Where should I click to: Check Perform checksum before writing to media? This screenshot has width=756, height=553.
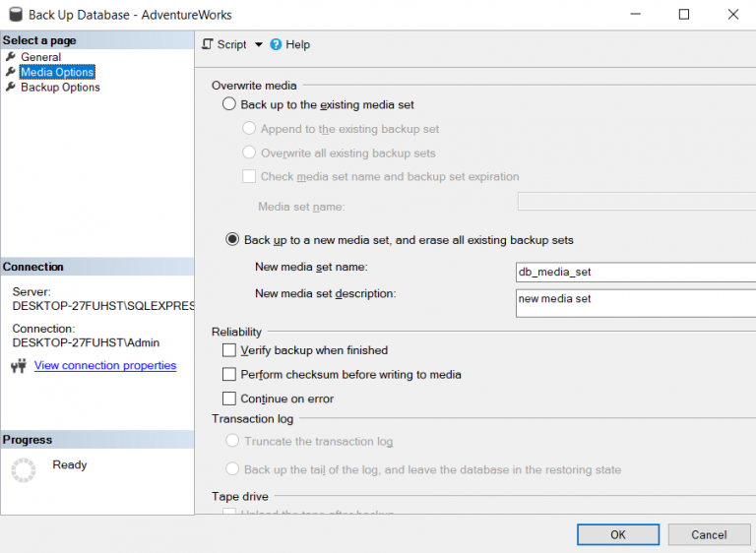(229, 375)
